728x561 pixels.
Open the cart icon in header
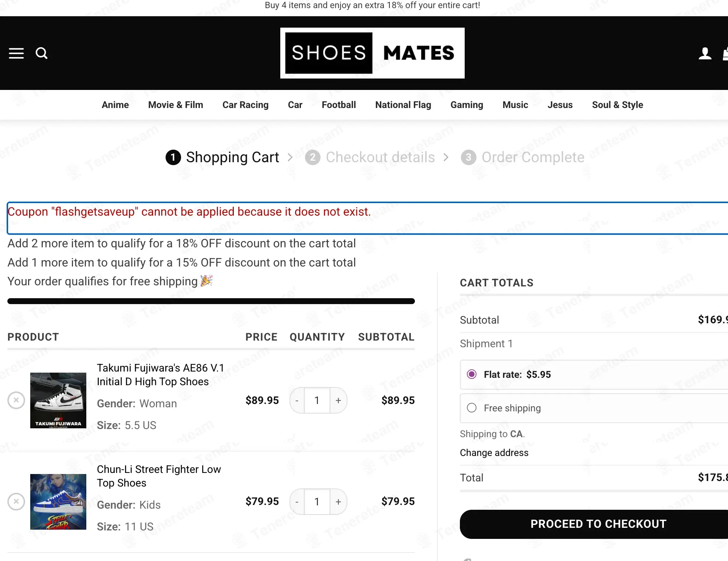(725, 53)
